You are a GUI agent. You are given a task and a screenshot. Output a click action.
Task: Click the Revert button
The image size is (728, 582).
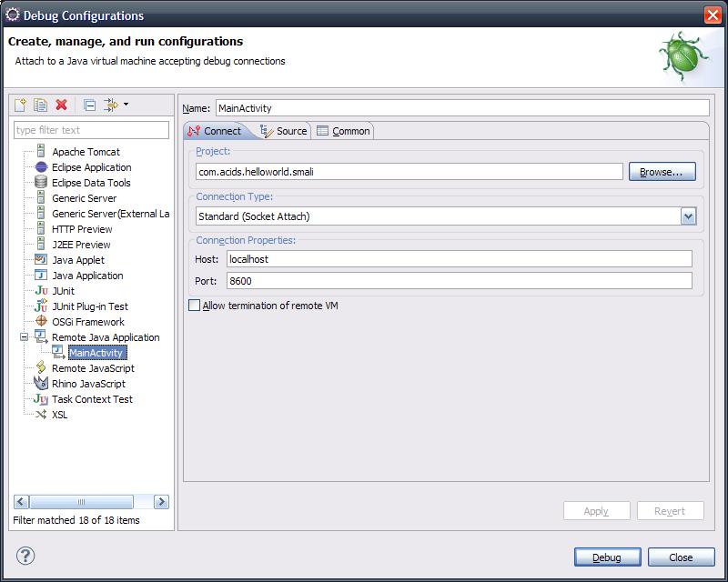[671, 510]
